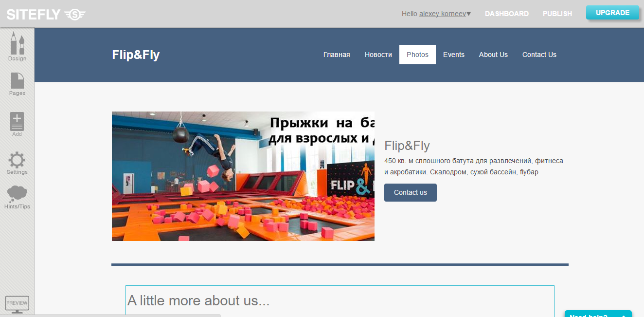Image resolution: width=644 pixels, height=317 pixels.
Task: Select the trampoline park hero image
Action: [x=243, y=176]
